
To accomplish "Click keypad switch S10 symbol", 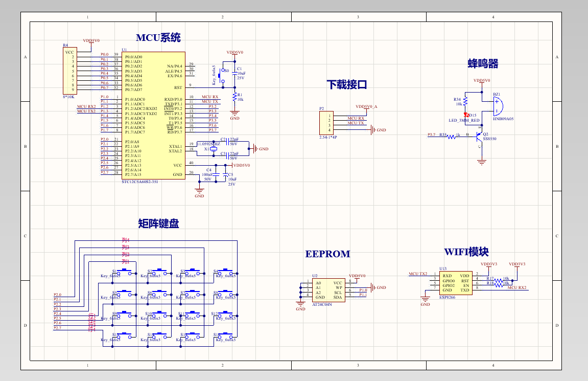I will pos(159,314).
